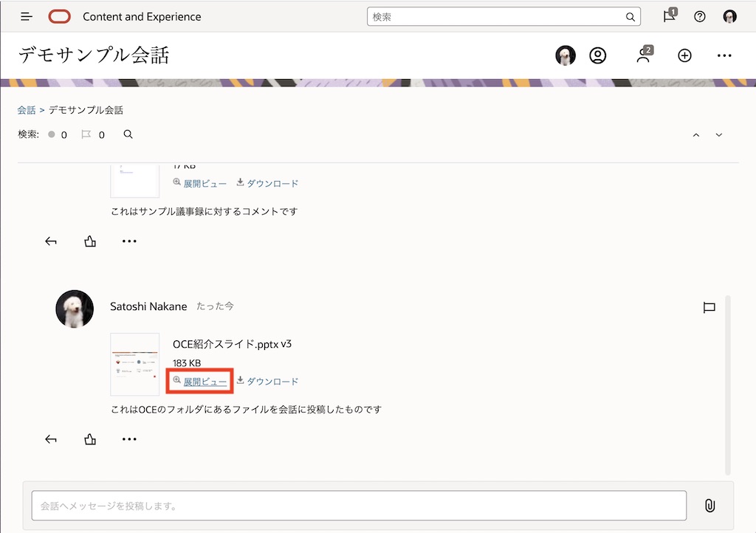Viewport: 756px width, 533px height.
Task: Click the Oracle logo in the header
Action: [x=60, y=16]
